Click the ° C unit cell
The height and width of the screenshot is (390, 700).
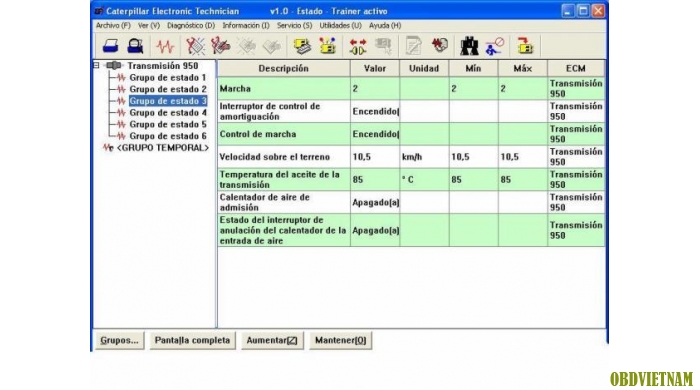(424, 180)
